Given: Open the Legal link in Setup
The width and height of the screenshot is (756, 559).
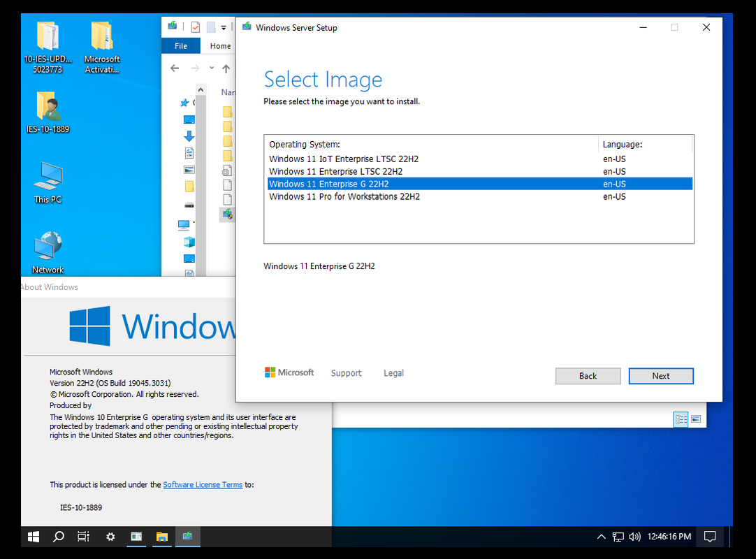Looking at the screenshot, I should pyautogui.click(x=393, y=373).
